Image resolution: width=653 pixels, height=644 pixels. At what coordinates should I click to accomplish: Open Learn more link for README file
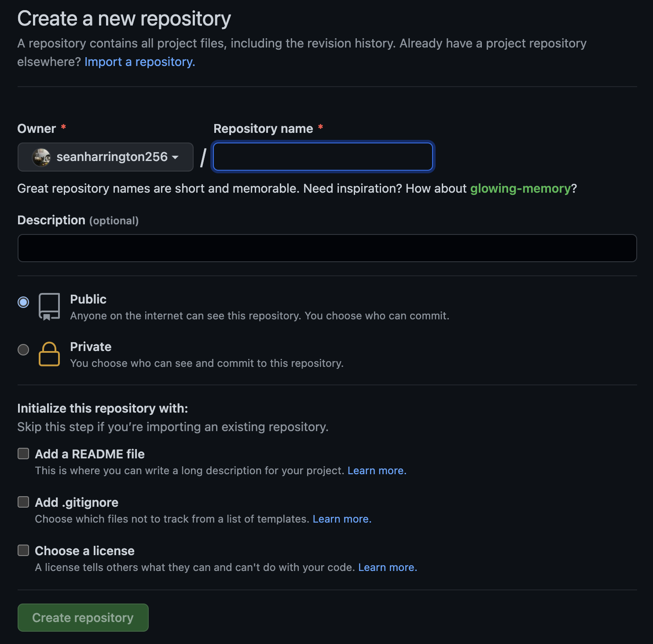(377, 471)
